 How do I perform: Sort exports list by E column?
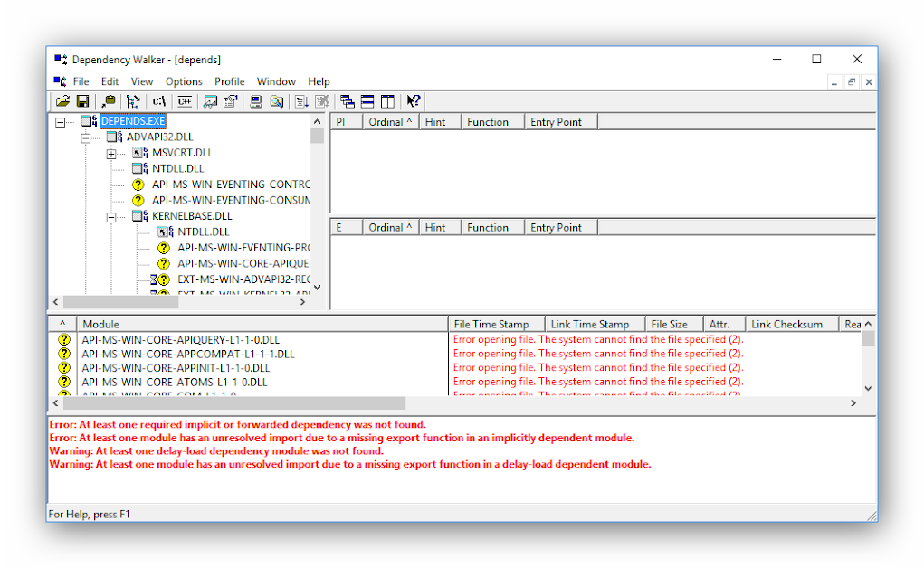346,227
